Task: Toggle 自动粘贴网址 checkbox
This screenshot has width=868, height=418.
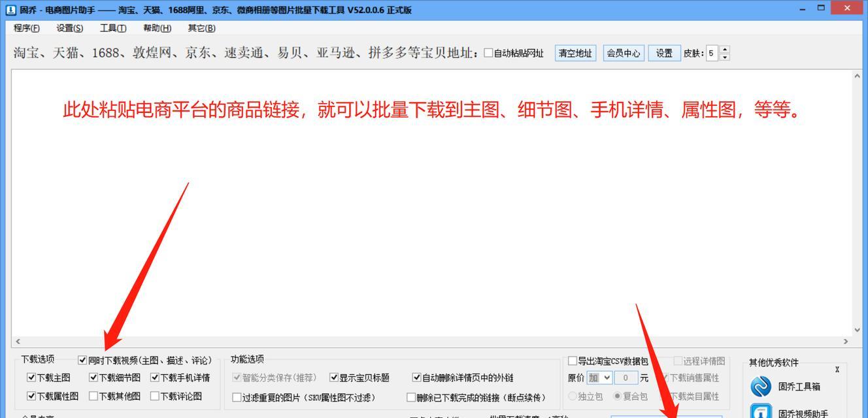Action: [x=488, y=53]
